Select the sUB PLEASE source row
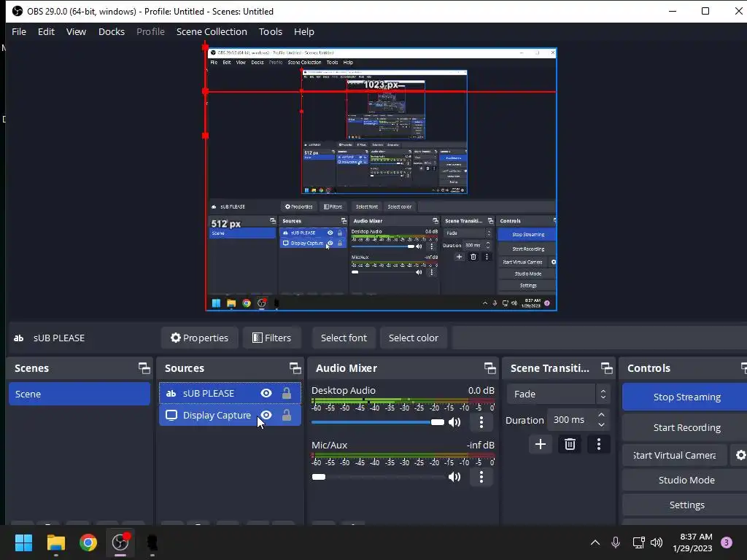The height and width of the screenshot is (560, 747). coord(230,393)
